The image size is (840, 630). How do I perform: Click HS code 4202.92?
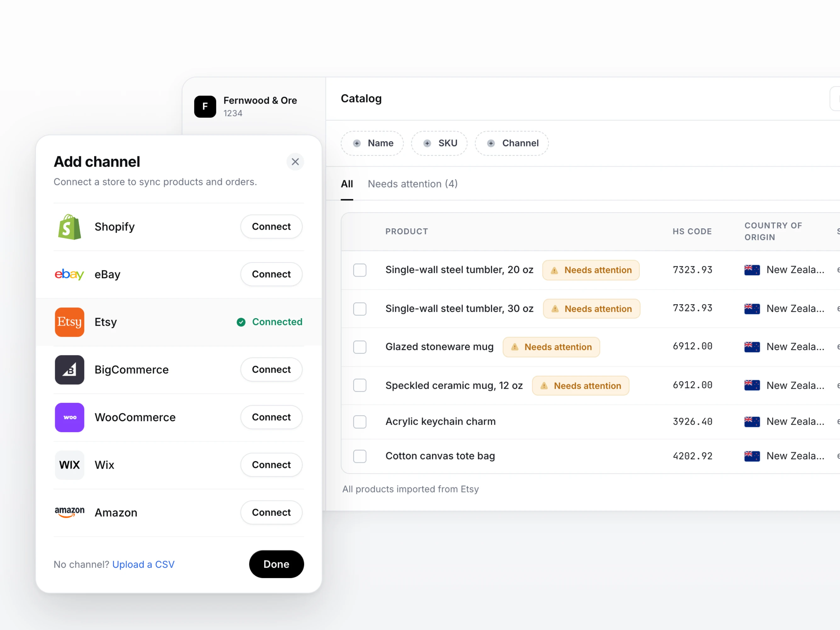tap(693, 456)
